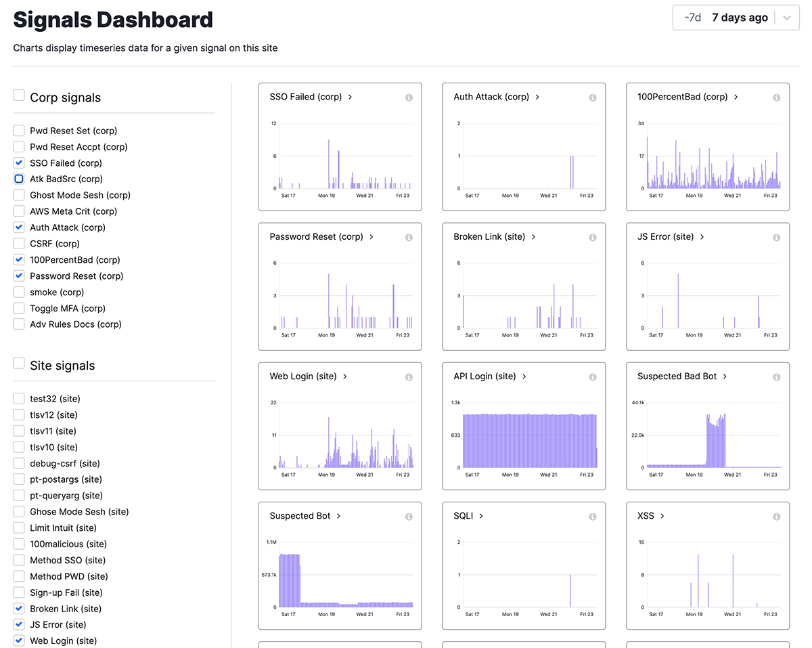Uncheck SSO Failed (corp) signal
The image size is (812, 648).
pyautogui.click(x=19, y=163)
